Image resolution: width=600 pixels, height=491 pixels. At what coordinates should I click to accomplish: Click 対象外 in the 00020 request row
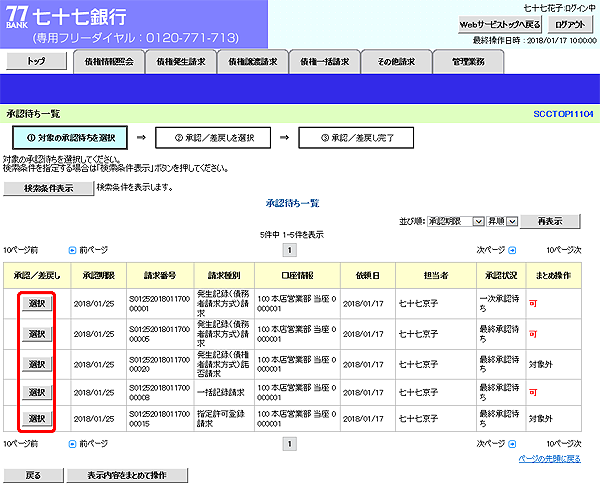(541, 364)
